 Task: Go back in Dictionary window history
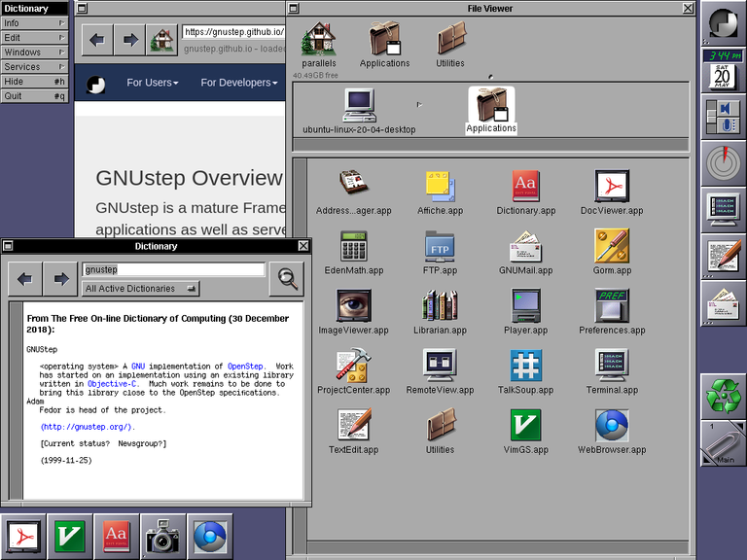pyautogui.click(x=25, y=279)
